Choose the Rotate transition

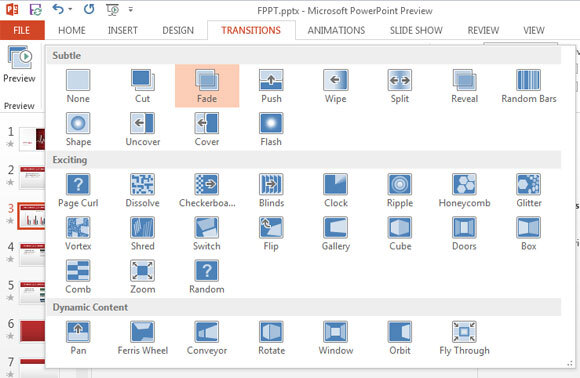tap(271, 338)
